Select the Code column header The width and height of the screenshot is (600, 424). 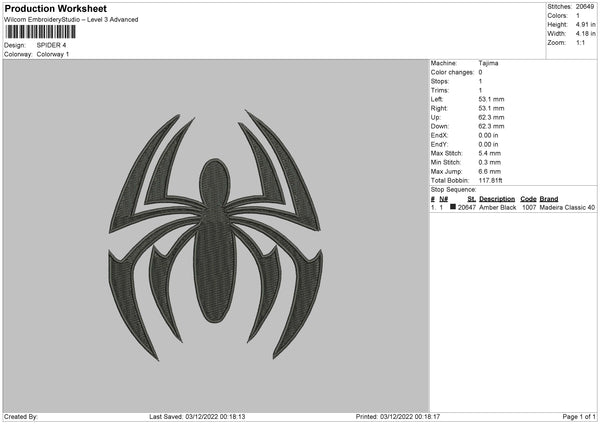528,199
